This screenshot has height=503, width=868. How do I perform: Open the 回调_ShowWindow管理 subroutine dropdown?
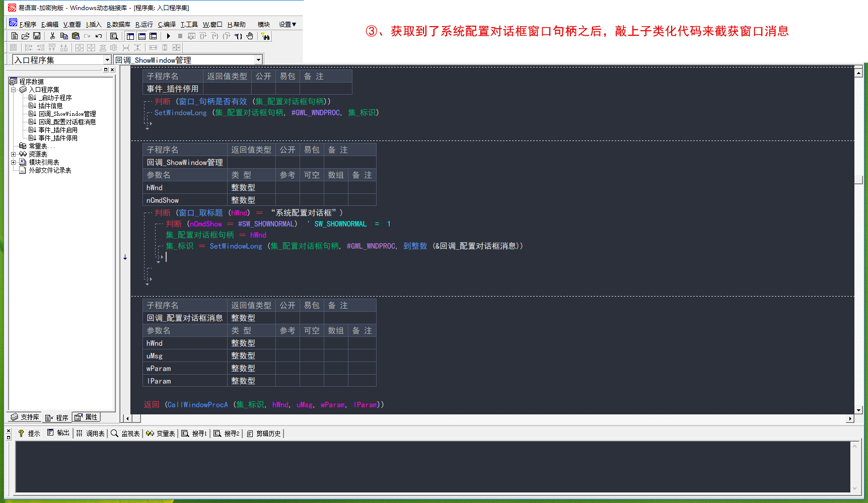[x=258, y=60]
